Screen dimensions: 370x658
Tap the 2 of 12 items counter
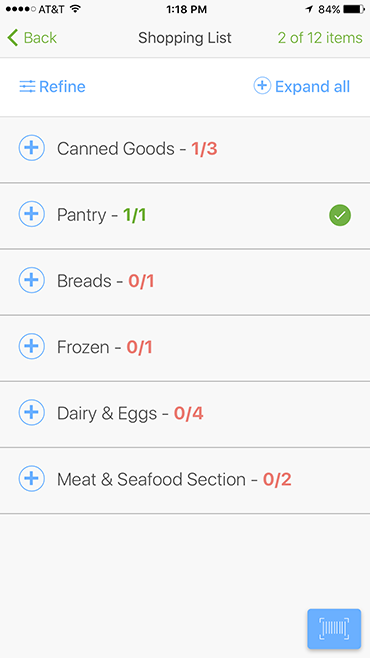pyautogui.click(x=320, y=38)
